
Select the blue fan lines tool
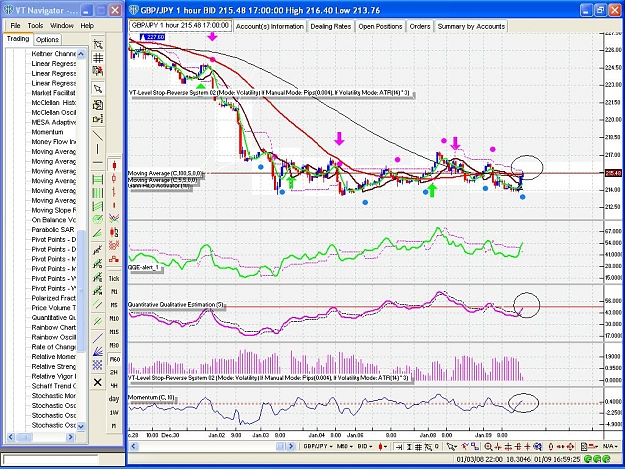98,351
